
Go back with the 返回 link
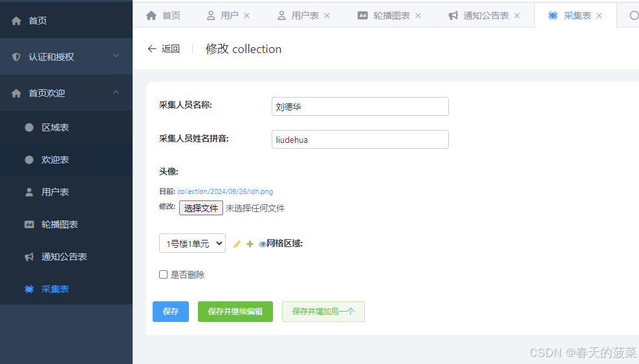coord(164,49)
